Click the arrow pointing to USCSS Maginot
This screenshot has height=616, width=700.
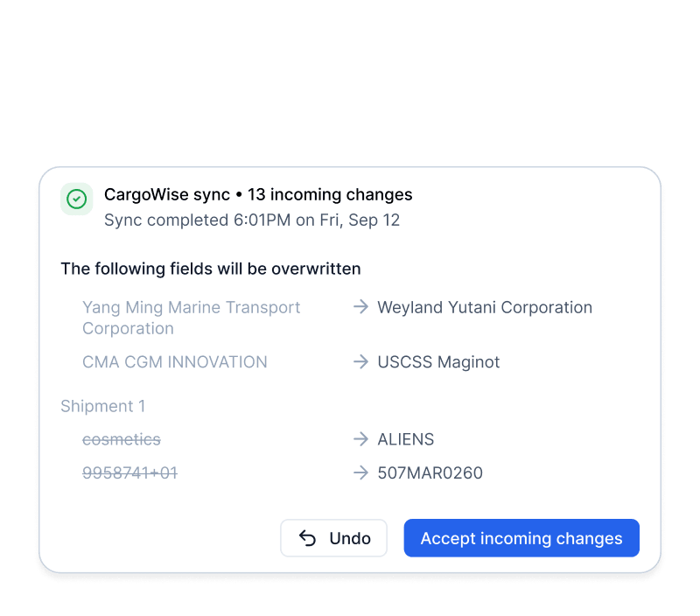click(360, 361)
